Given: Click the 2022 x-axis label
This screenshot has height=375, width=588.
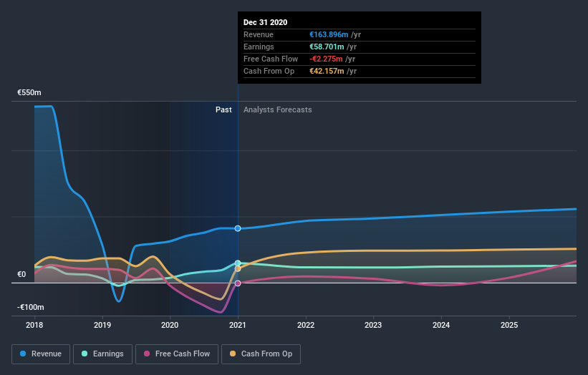Looking at the screenshot, I should coord(306,325).
